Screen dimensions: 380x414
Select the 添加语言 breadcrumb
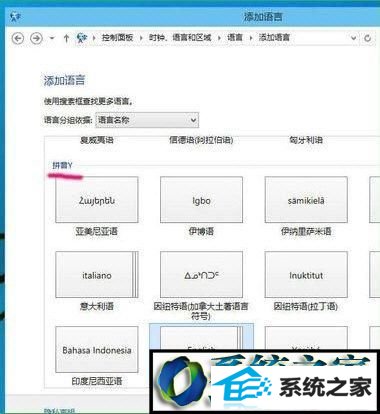[x=274, y=37]
